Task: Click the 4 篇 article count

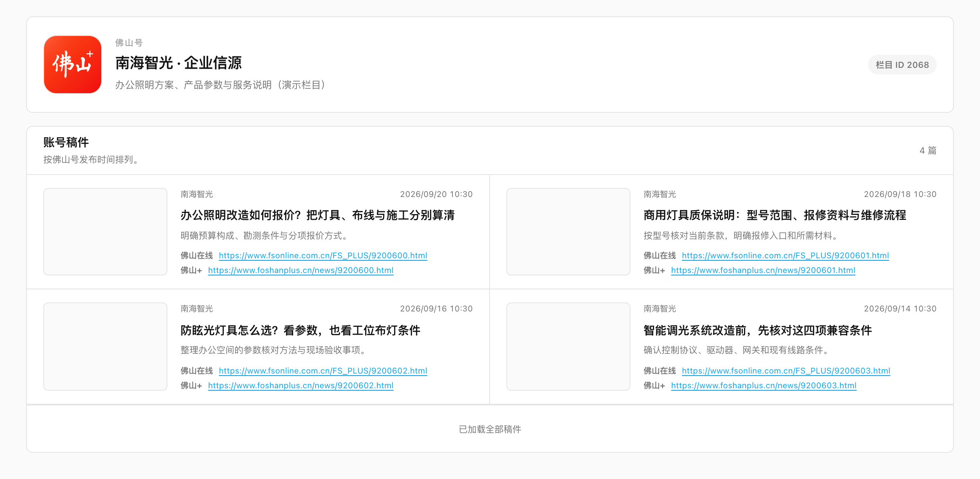Action: click(928, 150)
